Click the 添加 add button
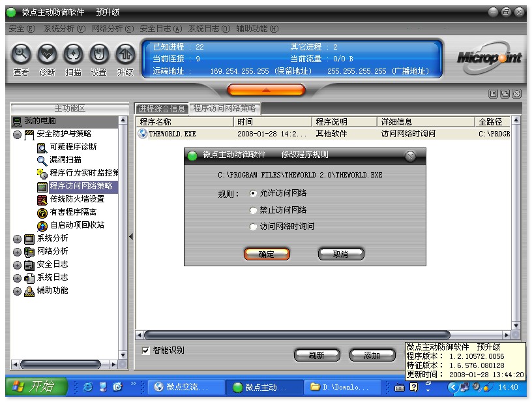Screen dimensions: 532x402 [x=372, y=355]
